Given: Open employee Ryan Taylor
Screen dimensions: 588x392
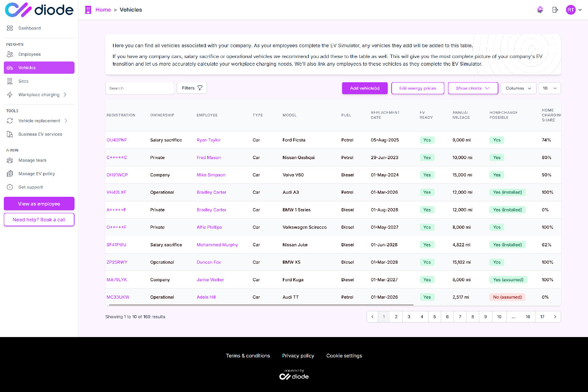Looking at the screenshot, I should point(209,140).
